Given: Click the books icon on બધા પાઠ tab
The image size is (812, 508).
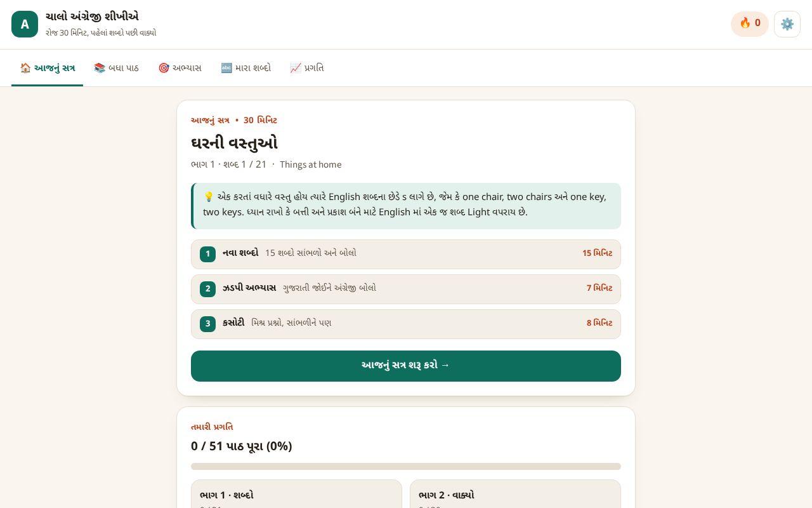Looking at the screenshot, I should [100, 68].
